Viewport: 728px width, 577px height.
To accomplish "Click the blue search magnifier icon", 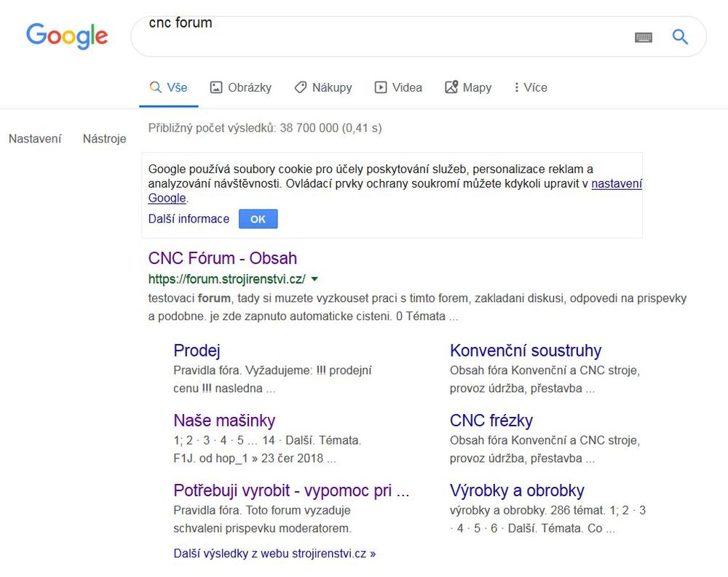I will click(x=680, y=36).
